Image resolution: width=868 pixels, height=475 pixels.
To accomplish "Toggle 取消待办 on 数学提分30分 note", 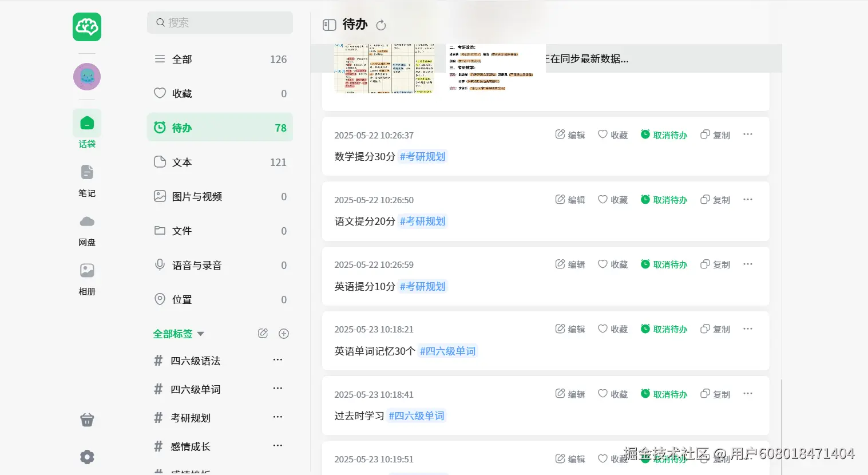I will pyautogui.click(x=664, y=135).
